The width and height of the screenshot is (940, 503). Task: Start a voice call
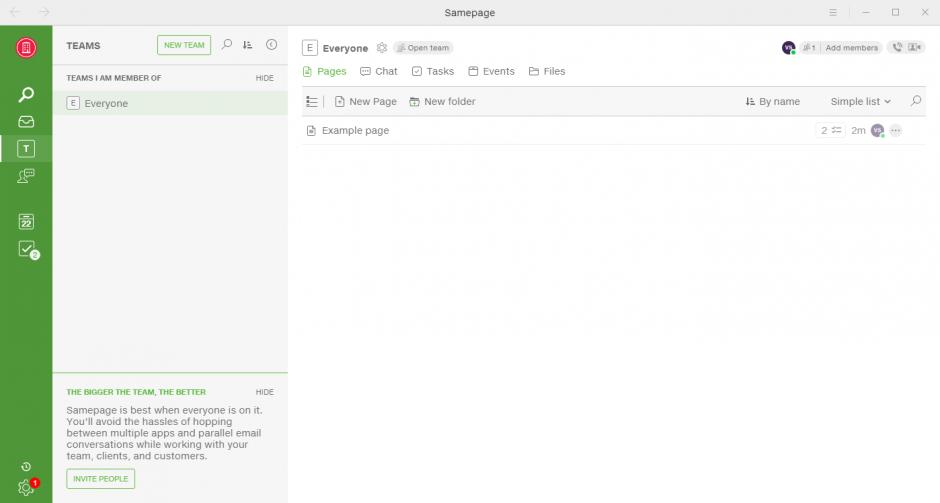[x=897, y=47]
